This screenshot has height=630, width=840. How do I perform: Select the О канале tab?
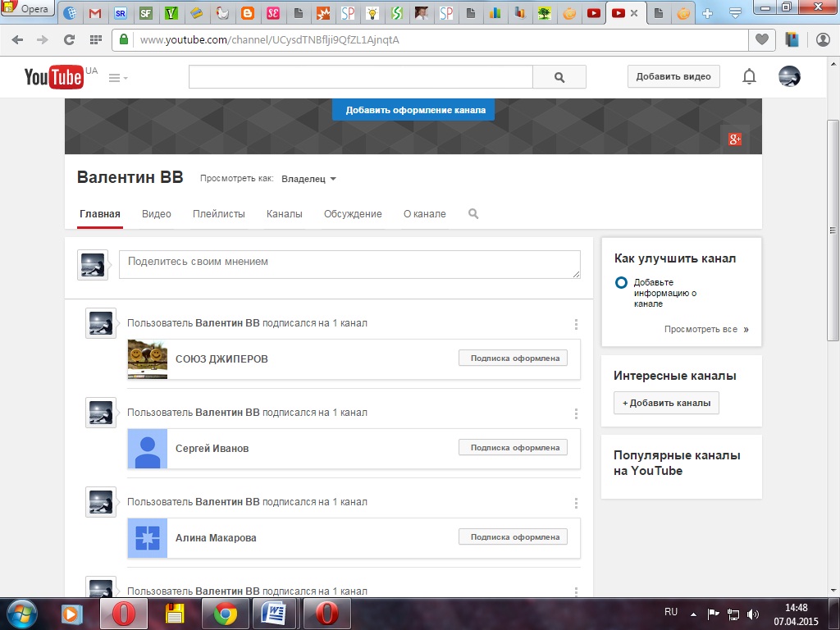point(424,214)
